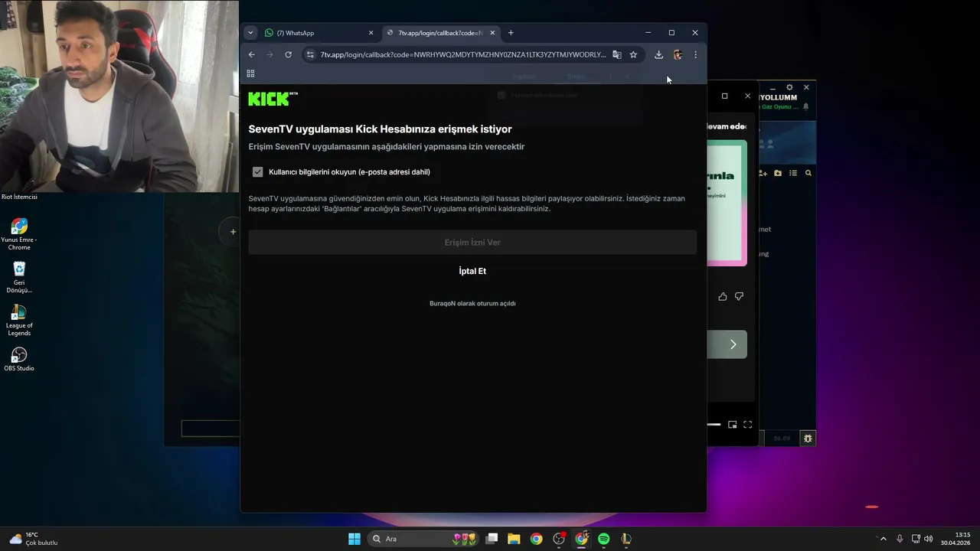
Task: Click the thumbs down icon in side window
Action: (739, 296)
